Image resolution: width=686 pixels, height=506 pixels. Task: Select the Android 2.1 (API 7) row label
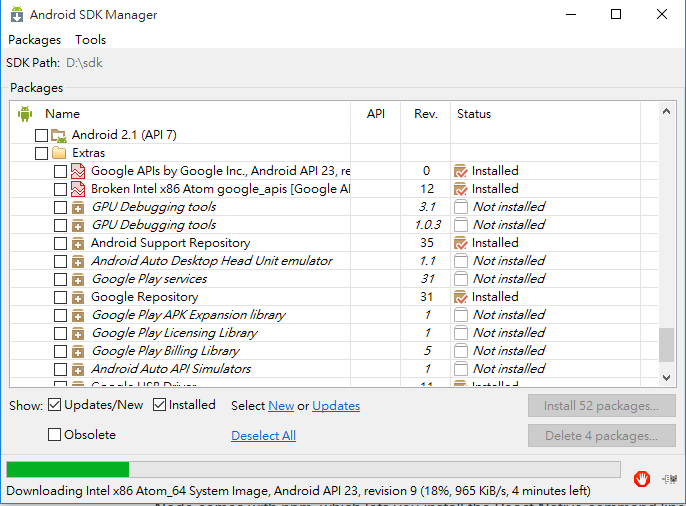click(124, 135)
